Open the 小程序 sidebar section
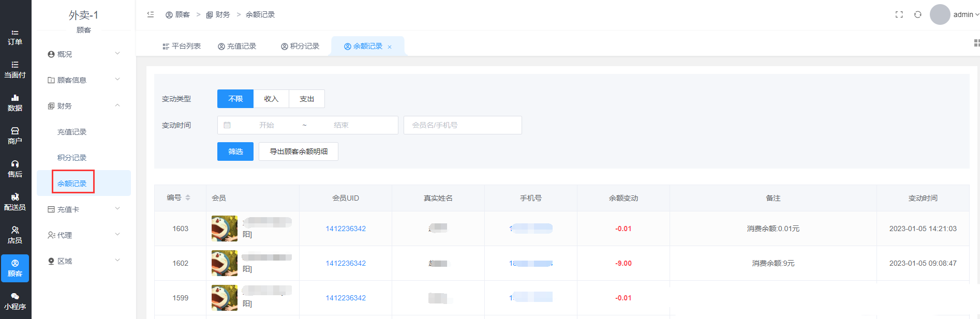This screenshot has width=980, height=319. [15, 302]
